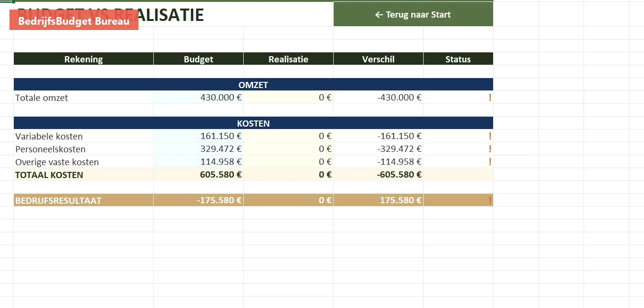Viewport: 644px width, 308px height.
Task: Click the Terug naar Start button
Action: point(413,14)
